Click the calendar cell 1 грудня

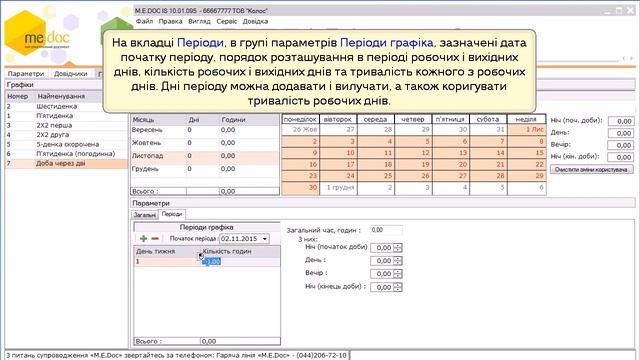pos(338,188)
